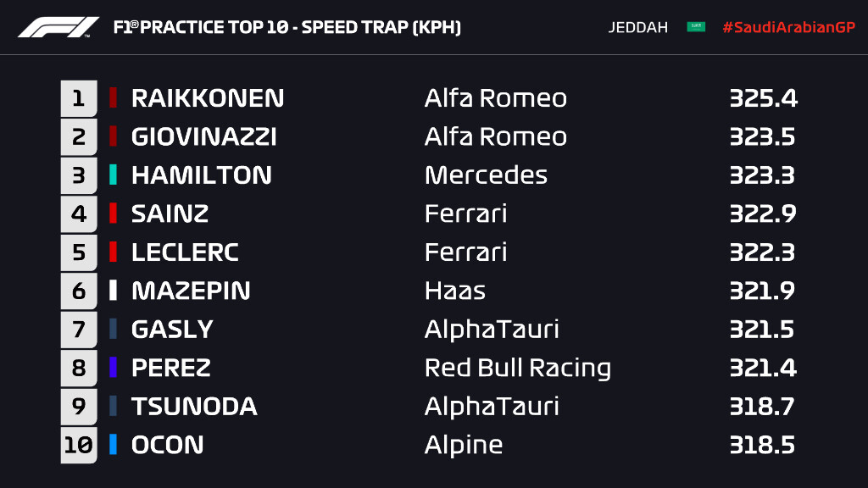This screenshot has width=868, height=488.
Task: Click the Saudi Arabia flag icon
Action: click(x=696, y=27)
